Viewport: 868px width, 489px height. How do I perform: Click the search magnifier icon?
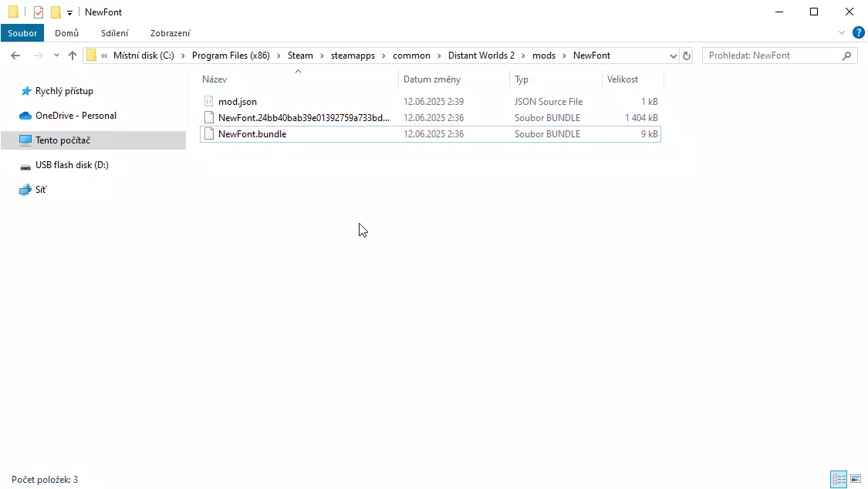(846, 56)
